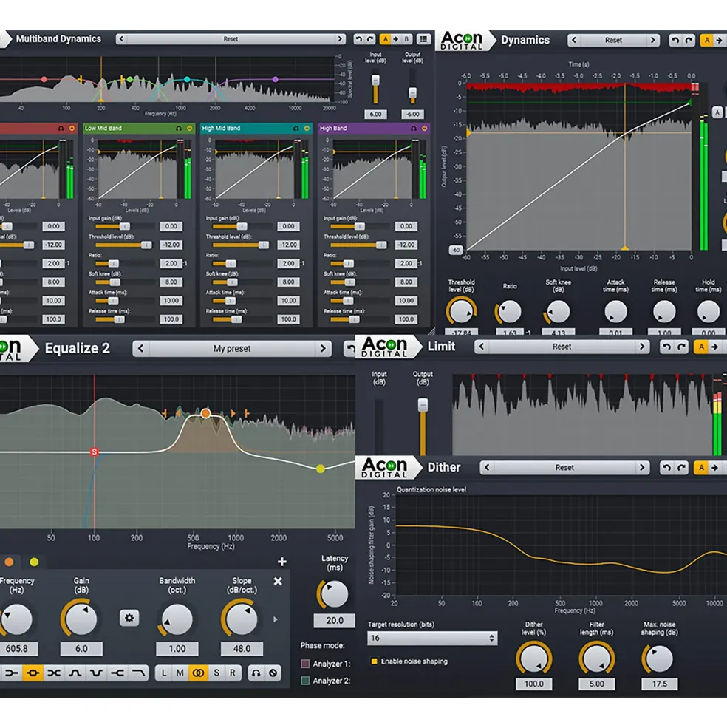727x728 pixels.
Task: Open the Limit Reset preset list
Action: 562,347
